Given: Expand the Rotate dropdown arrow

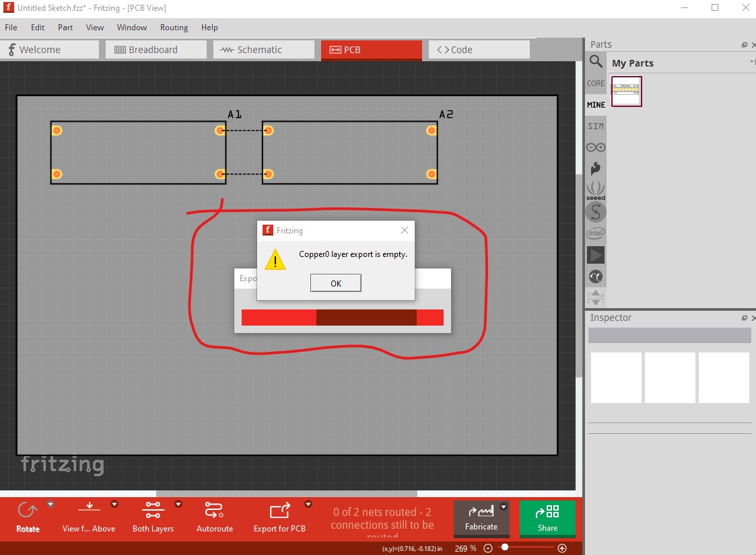Looking at the screenshot, I should click(x=50, y=505).
